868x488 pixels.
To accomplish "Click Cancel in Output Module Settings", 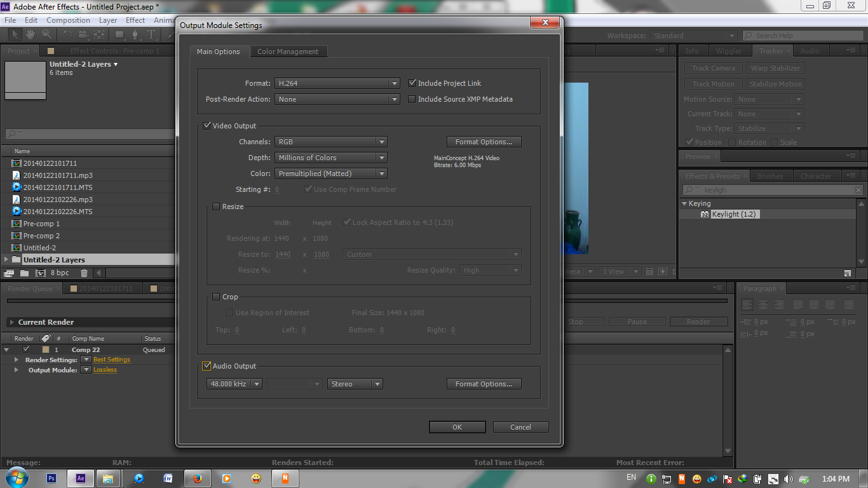I will click(520, 427).
